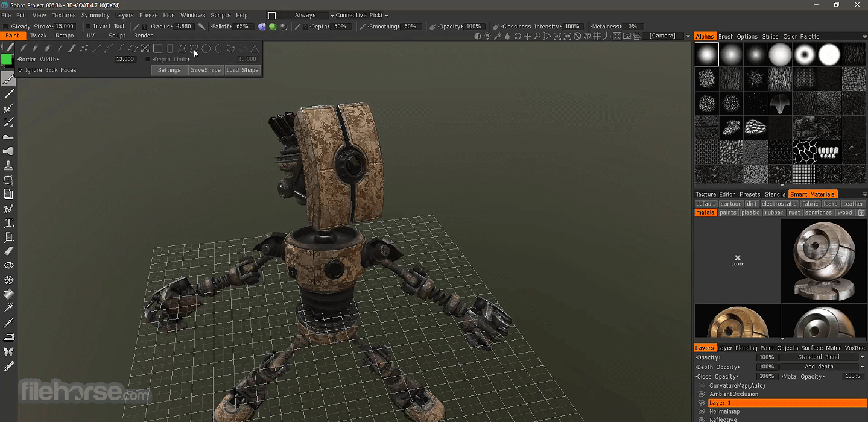This screenshot has height=422, width=868.
Task: Select the Measure ruler tool at toolbar bottom
Action: [x=9, y=366]
